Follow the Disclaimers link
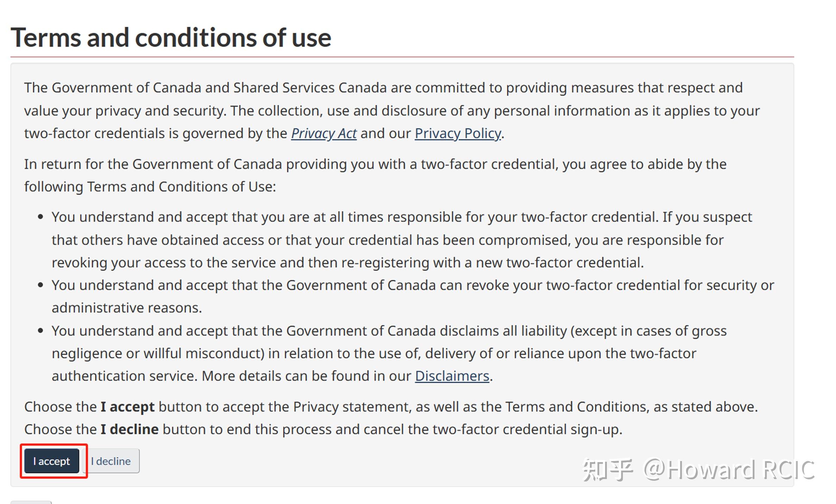 coord(452,376)
